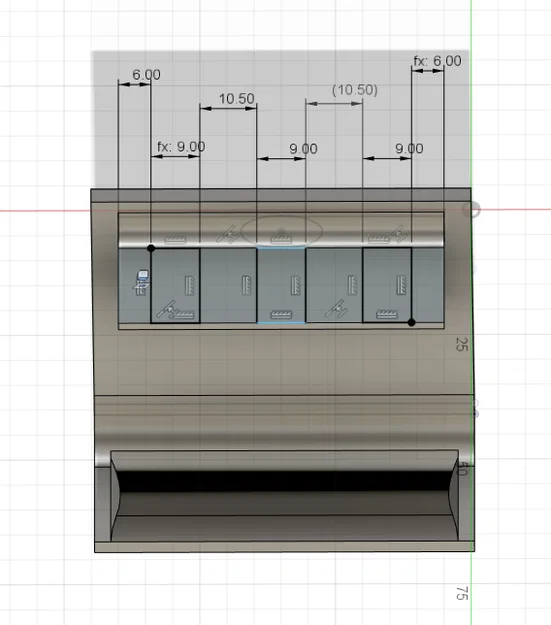Select horizontal constraint icon at fx: 9.00 rectangle bottom
The height and width of the screenshot is (625, 551).
tap(184, 315)
